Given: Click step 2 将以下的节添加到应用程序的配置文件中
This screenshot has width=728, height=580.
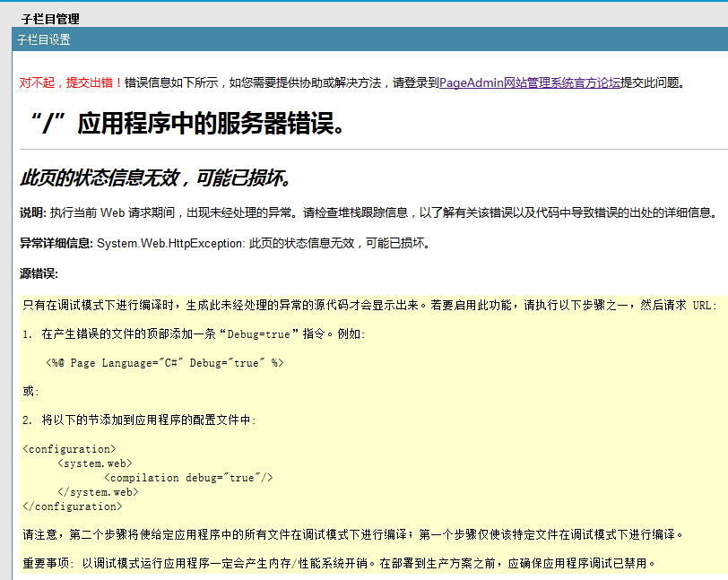Looking at the screenshot, I should pos(139,420).
